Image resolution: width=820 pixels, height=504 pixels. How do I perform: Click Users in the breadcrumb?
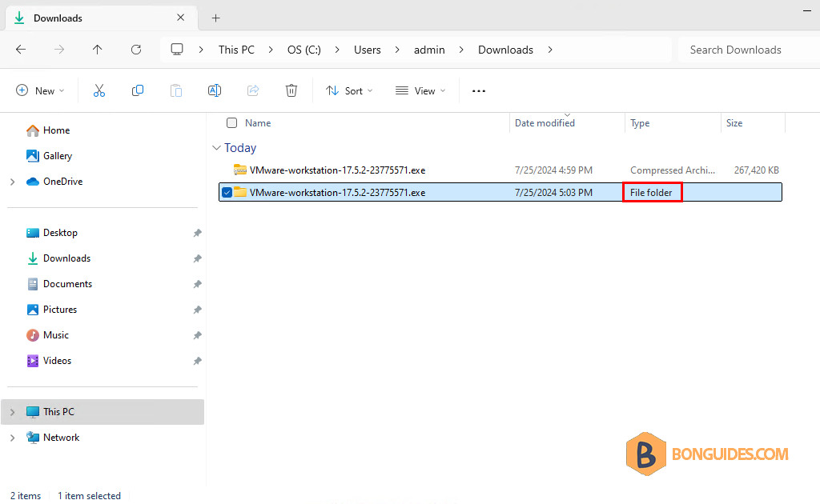[x=367, y=50]
